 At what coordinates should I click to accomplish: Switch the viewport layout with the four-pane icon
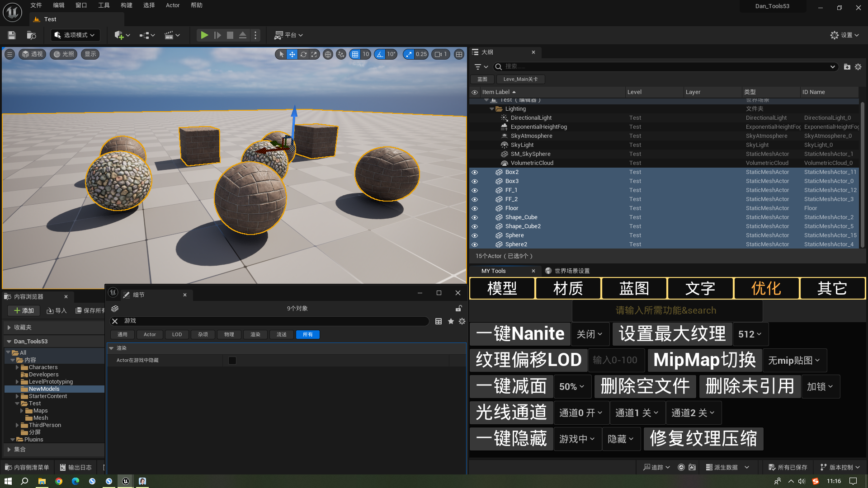(459, 54)
